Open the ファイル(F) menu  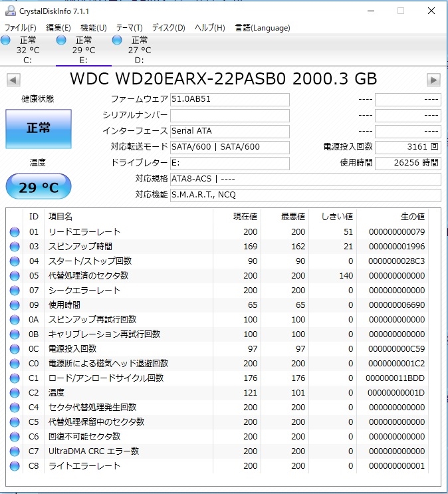point(21,28)
